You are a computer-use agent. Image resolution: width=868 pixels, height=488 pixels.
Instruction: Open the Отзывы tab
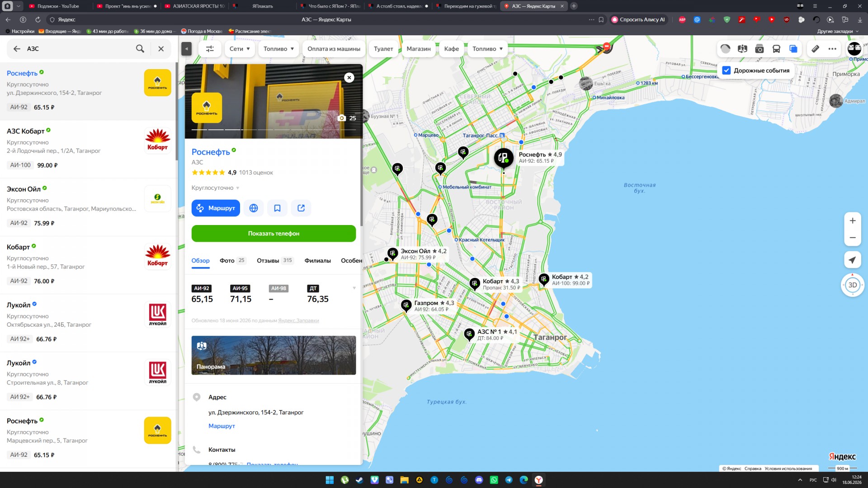pyautogui.click(x=275, y=261)
